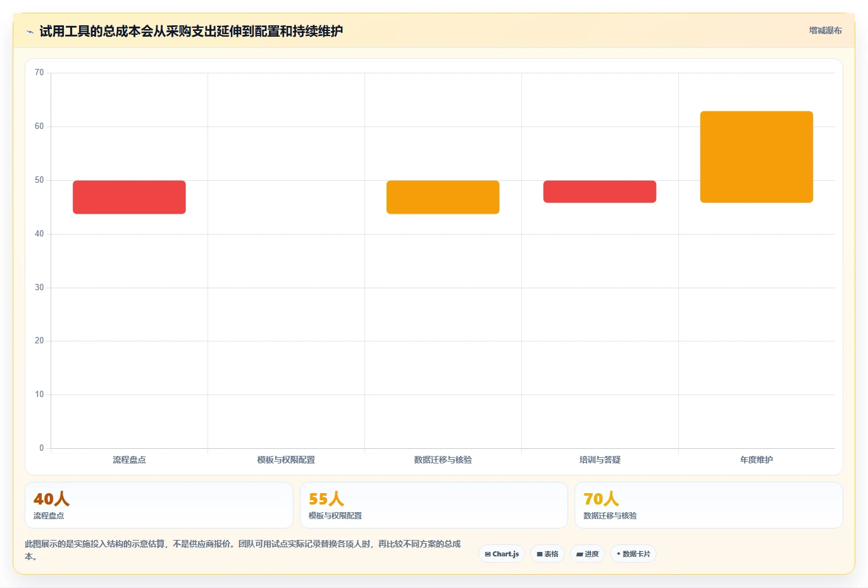
Task: Click the chart title 试用工具的总成本会从采购支出延伸到配置和持续维护
Action: click(x=191, y=31)
